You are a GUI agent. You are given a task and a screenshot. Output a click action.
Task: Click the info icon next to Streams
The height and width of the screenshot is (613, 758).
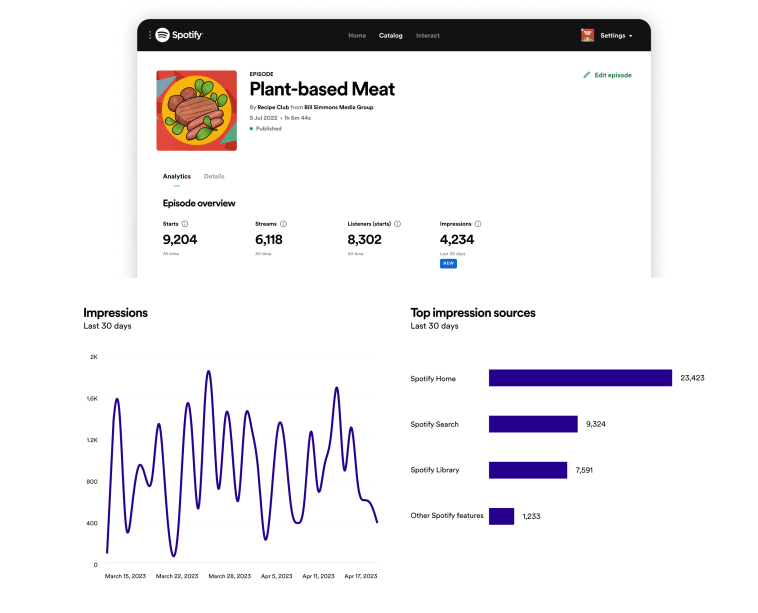point(283,224)
